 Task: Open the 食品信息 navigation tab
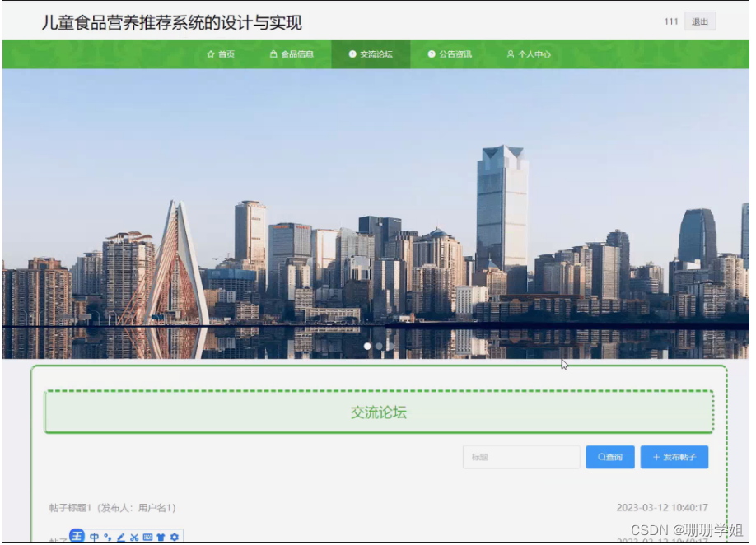(292, 54)
